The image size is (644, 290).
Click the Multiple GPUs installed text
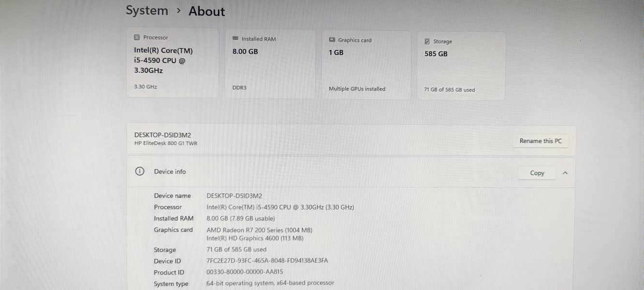[x=357, y=89]
